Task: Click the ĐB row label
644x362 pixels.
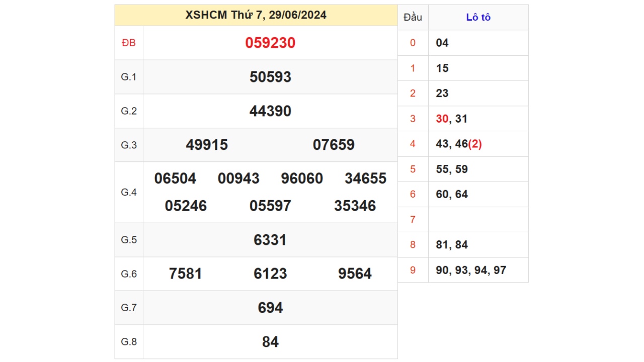Action: point(129,43)
